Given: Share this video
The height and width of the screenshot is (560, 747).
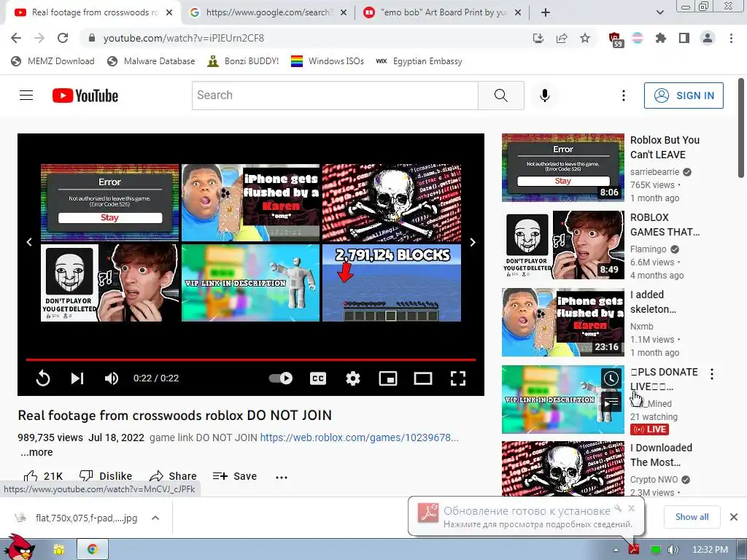Looking at the screenshot, I should (x=172, y=476).
